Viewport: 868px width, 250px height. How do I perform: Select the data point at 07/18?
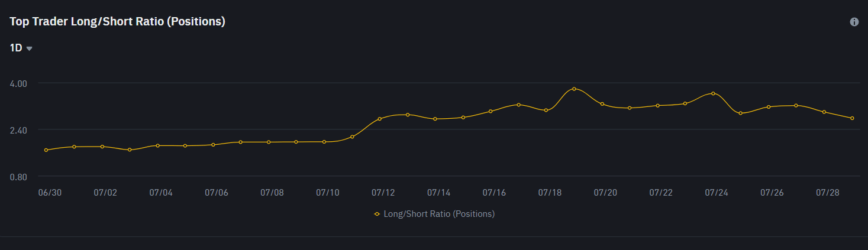tap(546, 110)
